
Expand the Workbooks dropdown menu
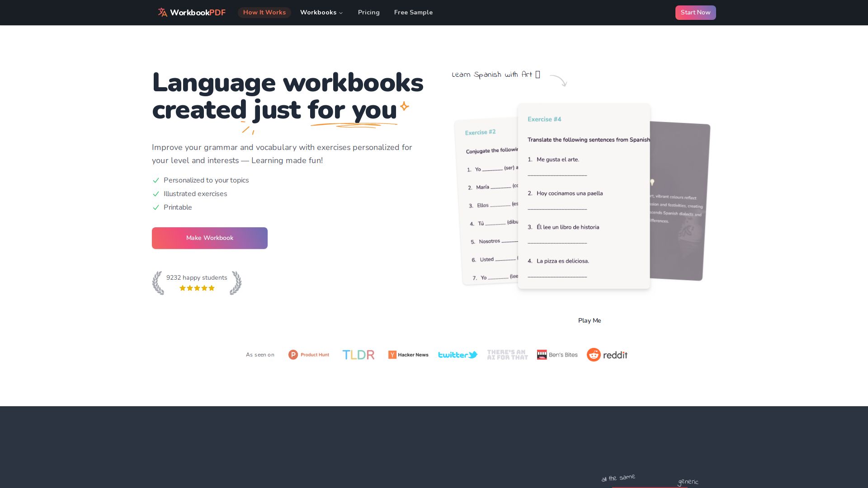pos(321,13)
